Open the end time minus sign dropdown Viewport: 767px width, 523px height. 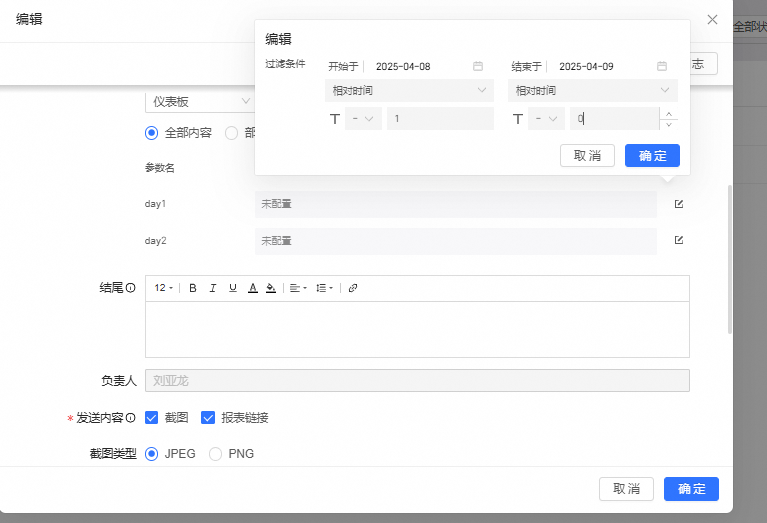[x=546, y=119]
